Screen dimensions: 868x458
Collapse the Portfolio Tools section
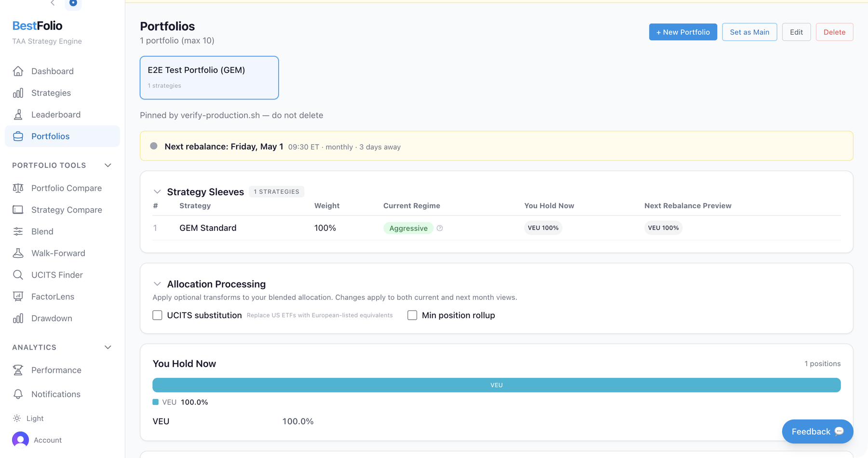(108, 165)
